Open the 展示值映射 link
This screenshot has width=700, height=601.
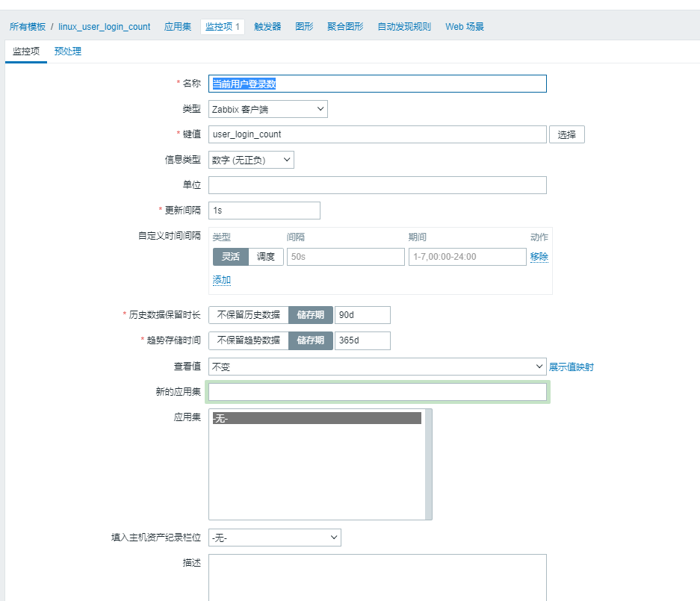(572, 367)
